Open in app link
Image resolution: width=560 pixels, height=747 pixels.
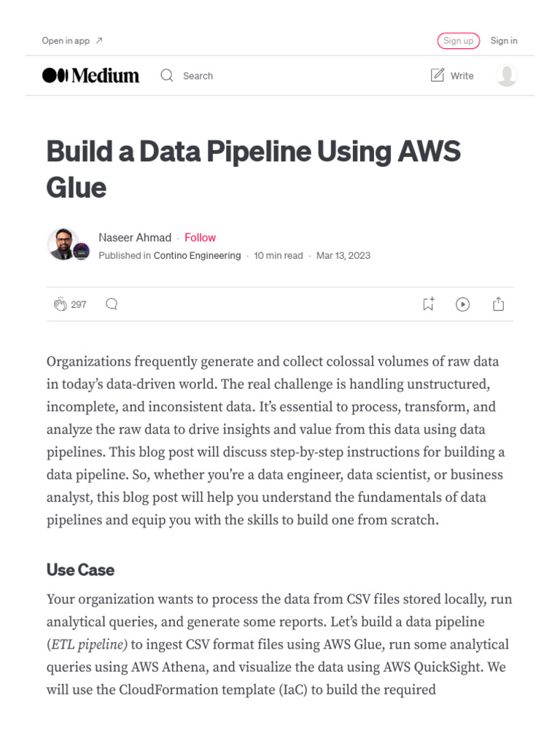click(x=71, y=41)
